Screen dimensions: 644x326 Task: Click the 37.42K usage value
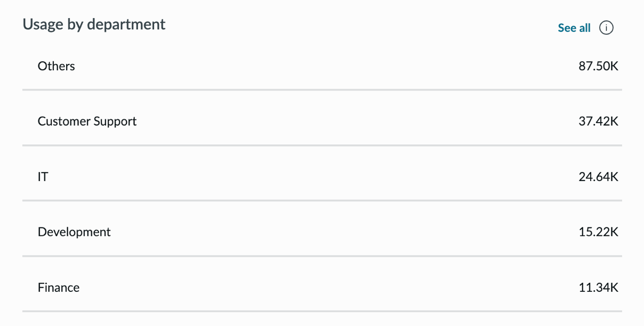pyautogui.click(x=598, y=121)
